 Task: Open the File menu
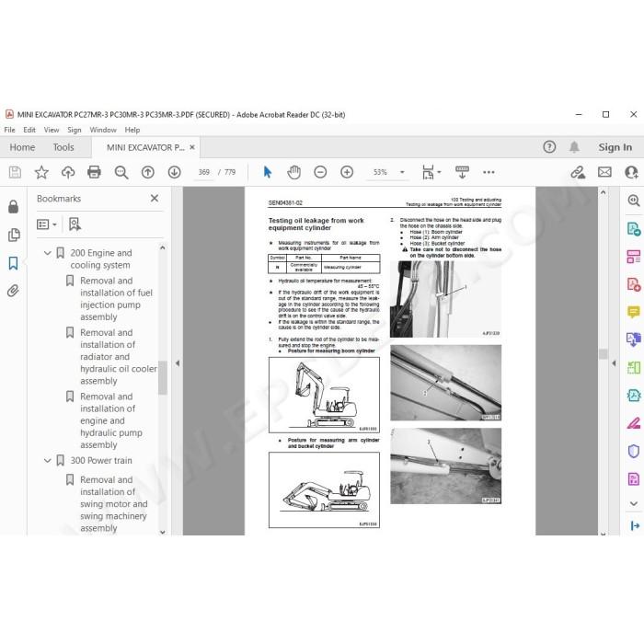(9, 130)
